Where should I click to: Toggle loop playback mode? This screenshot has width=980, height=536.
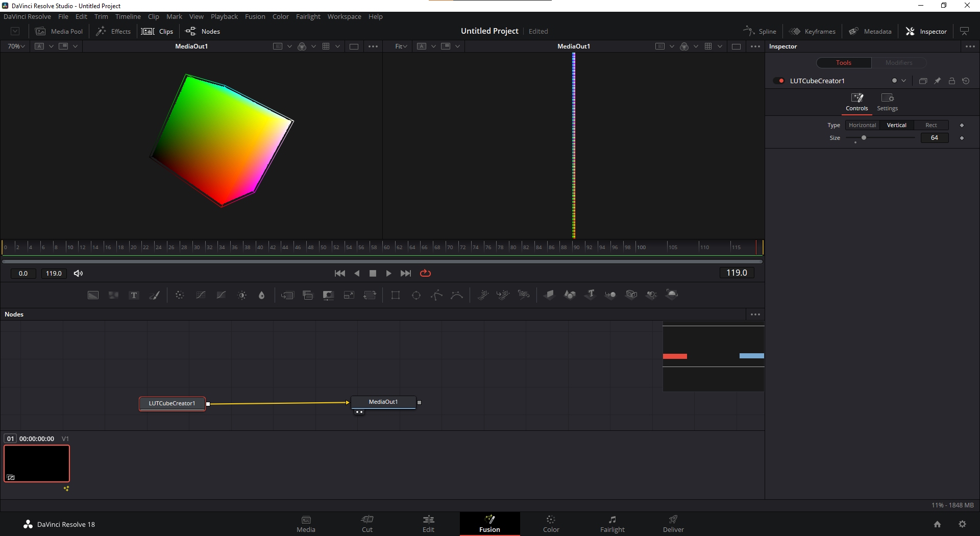tap(425, 273)
